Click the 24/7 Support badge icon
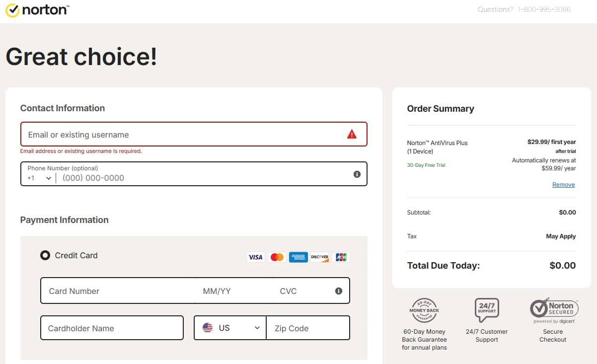The image size is (597, 364). pos(487,310)
